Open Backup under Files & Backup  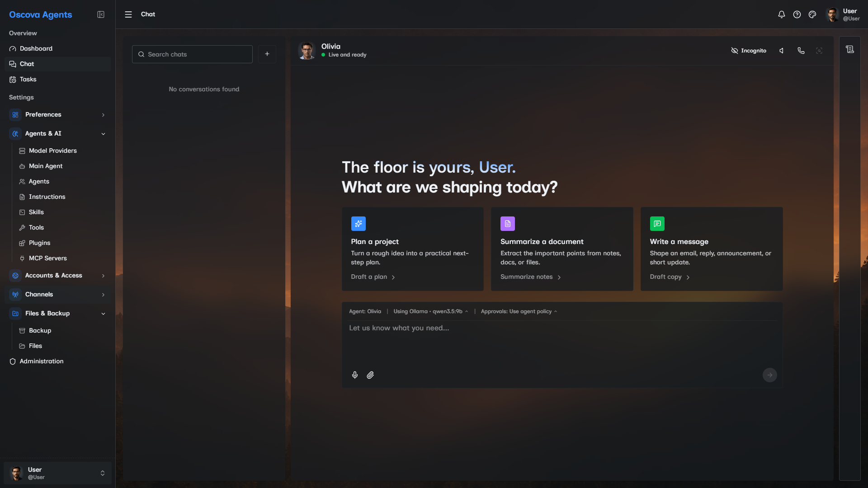point(62,330)
